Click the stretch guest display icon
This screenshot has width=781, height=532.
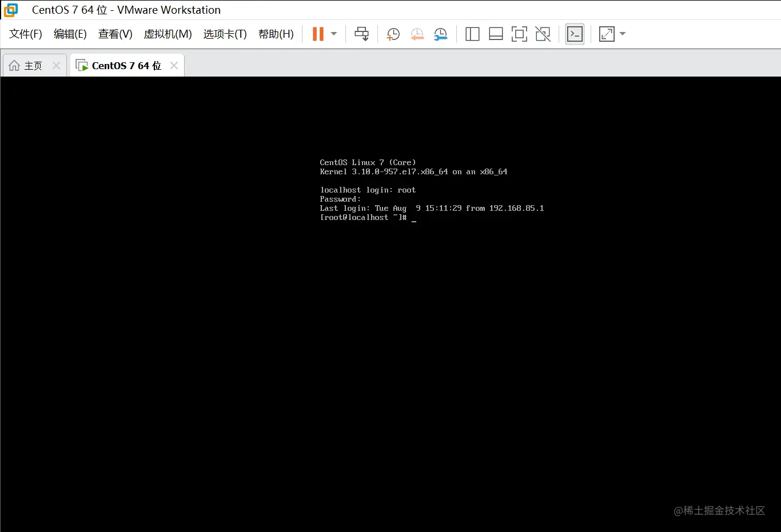click(x=607, y=34)
